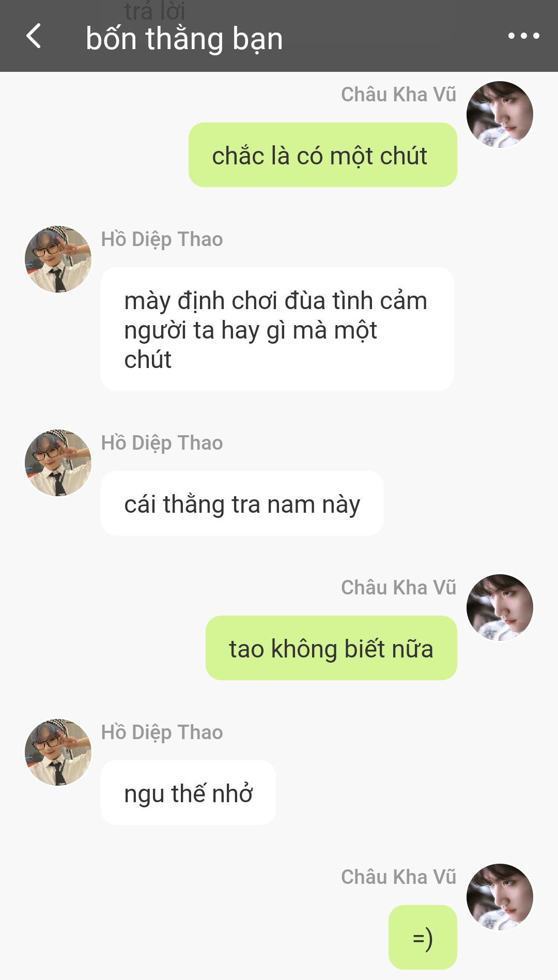Select the message mày định chơi đùa tình cảm
Image resolution: width=558 pixels, height=980 pixels.
coord(277,329)
